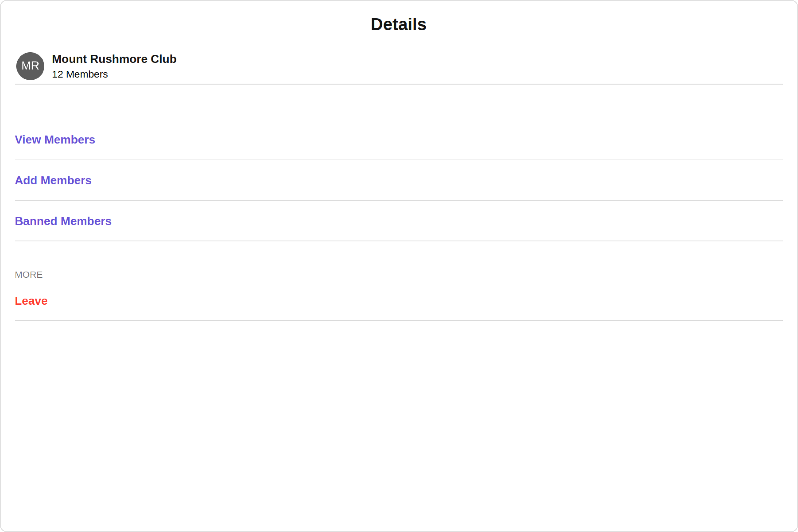798x532 pixels.
Task: Click the gray circular MR initials badge
Action: pyautogui.click(x=30, y=66)
